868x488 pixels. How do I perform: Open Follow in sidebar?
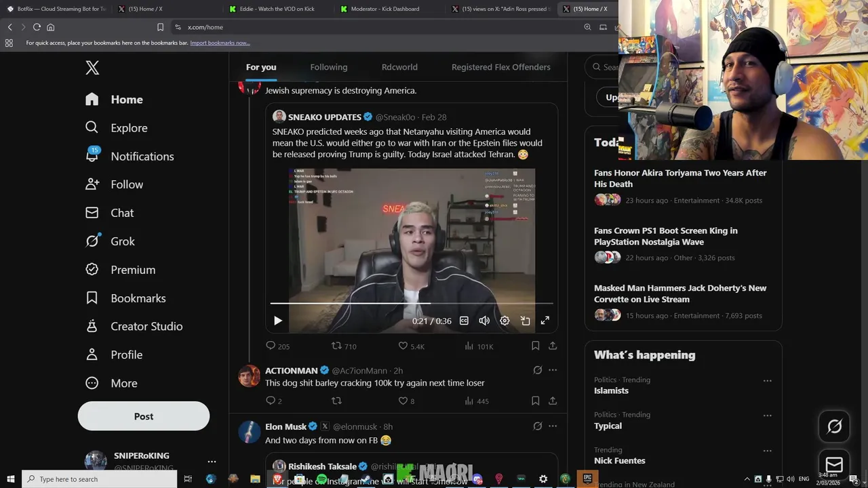point(114,184)
